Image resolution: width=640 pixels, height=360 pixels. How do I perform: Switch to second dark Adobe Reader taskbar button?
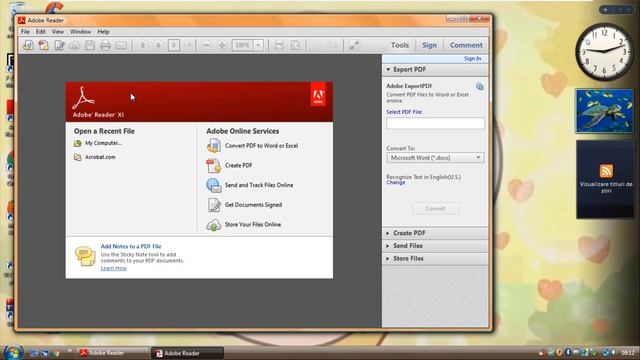(187, 353)
